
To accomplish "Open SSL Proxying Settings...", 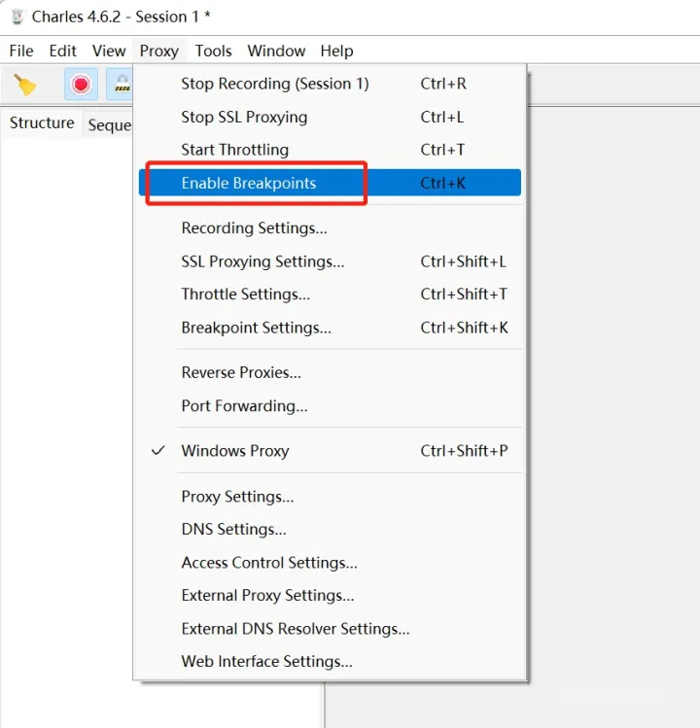I will [330, 261].
